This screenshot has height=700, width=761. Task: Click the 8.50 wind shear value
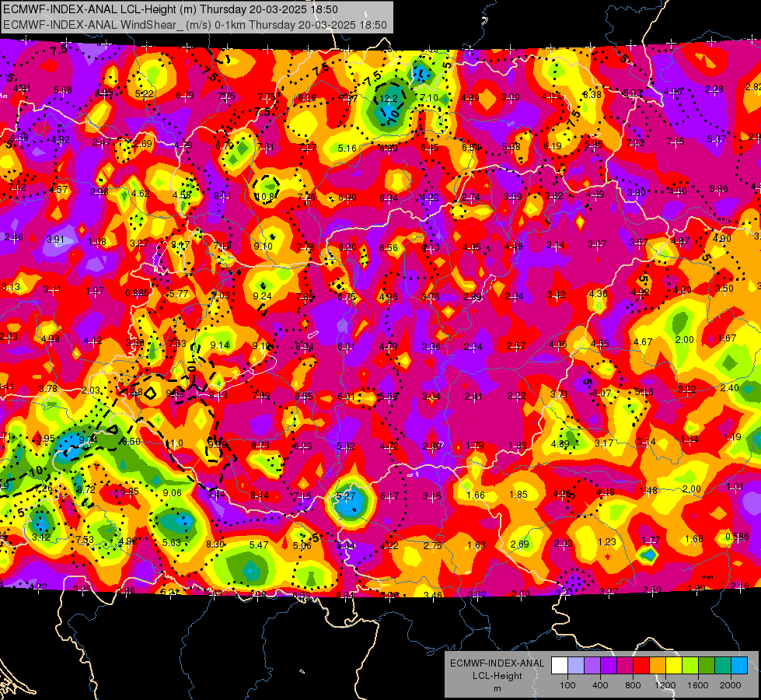[131, 442]
